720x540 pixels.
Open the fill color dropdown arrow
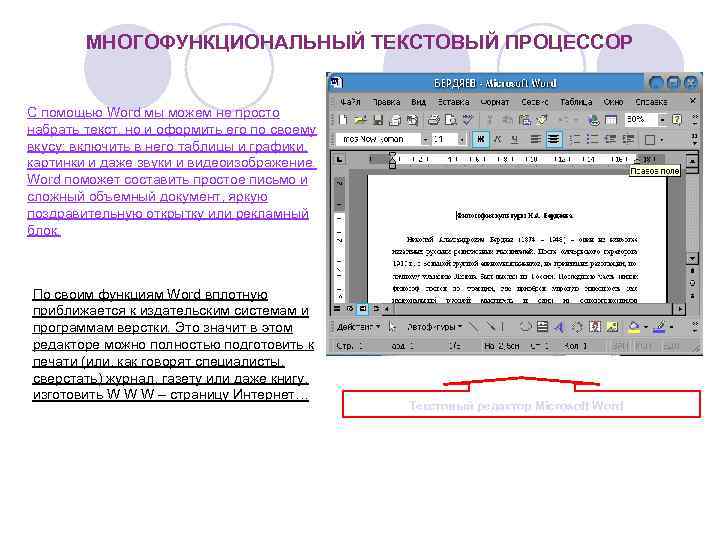646,327
